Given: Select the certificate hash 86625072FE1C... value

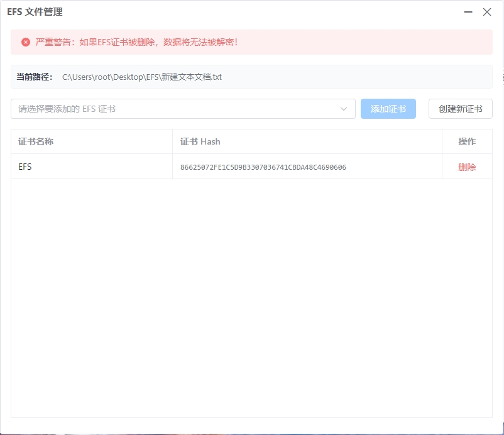Looking at the screenshot, I should (x=263, y=167).
